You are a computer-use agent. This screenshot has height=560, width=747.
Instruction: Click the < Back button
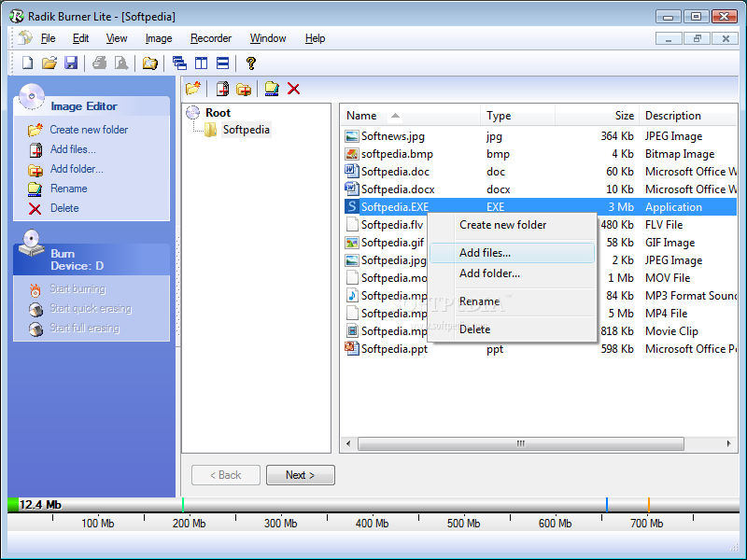(x=226, y=475)
